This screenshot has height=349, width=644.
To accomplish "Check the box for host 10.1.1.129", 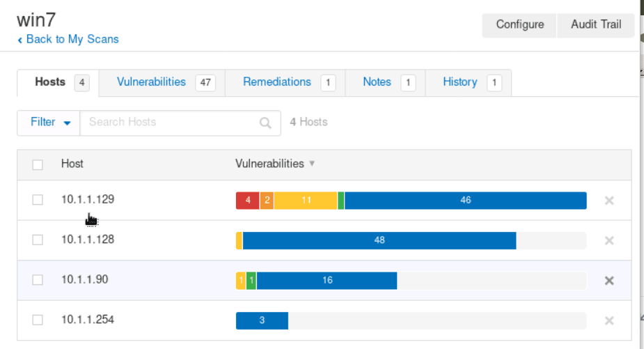I will point(38,201).
